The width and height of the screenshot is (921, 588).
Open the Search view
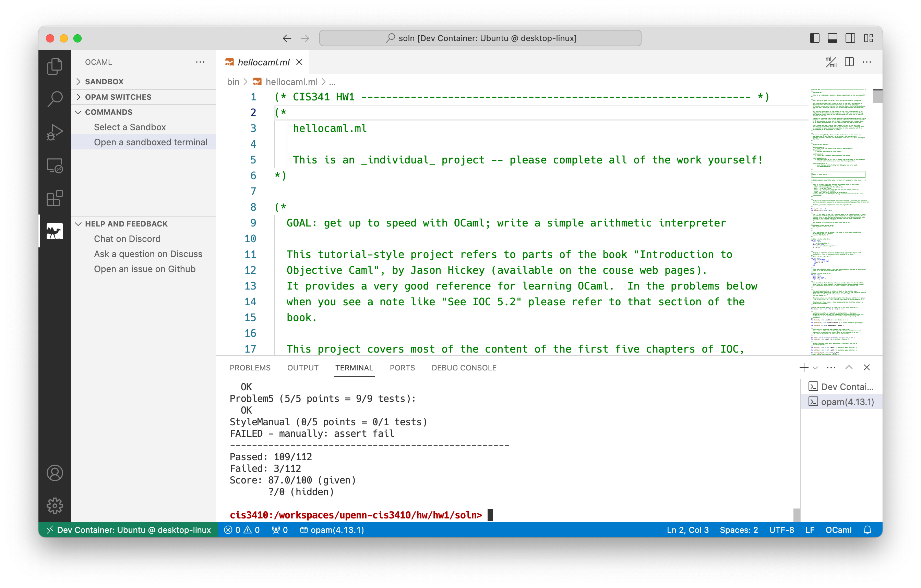coord(55,99)
